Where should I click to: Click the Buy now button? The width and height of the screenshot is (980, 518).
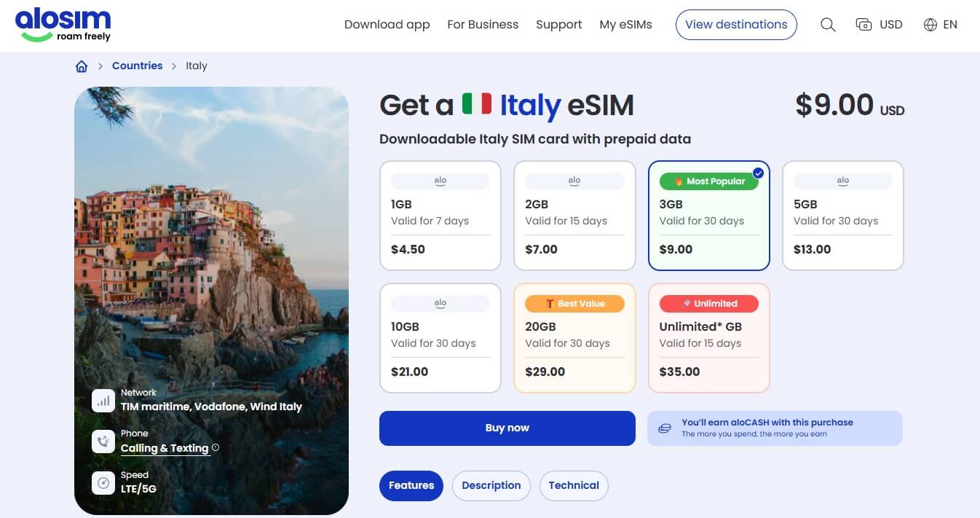(x=507, y=428)
